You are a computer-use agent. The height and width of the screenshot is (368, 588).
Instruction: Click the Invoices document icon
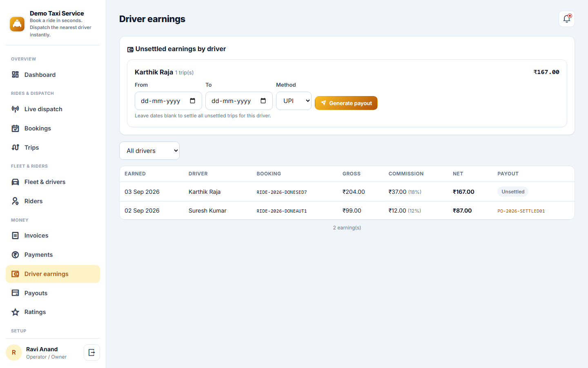(x=15, y=235)
